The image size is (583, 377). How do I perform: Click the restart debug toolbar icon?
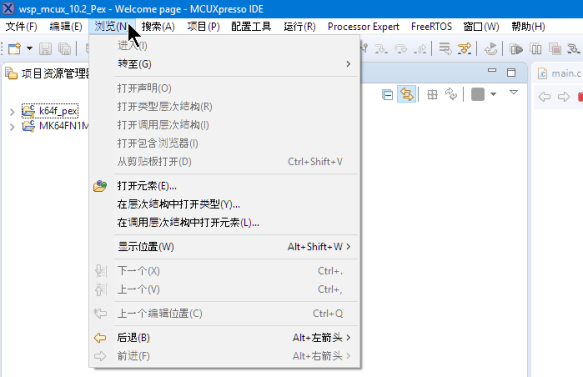coord(491,49)
